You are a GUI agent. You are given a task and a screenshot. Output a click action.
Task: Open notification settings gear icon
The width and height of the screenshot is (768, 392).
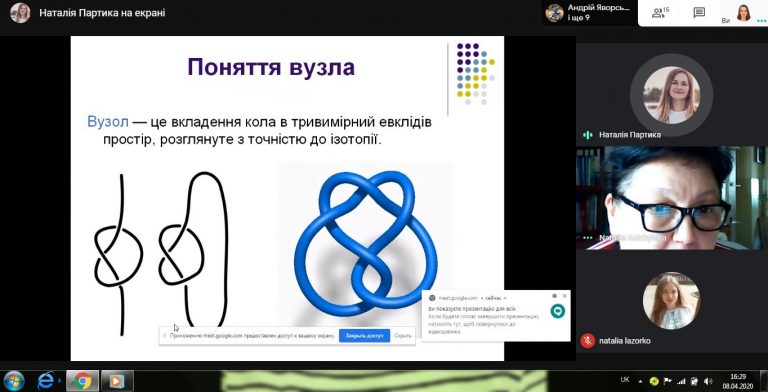[554, 296]
